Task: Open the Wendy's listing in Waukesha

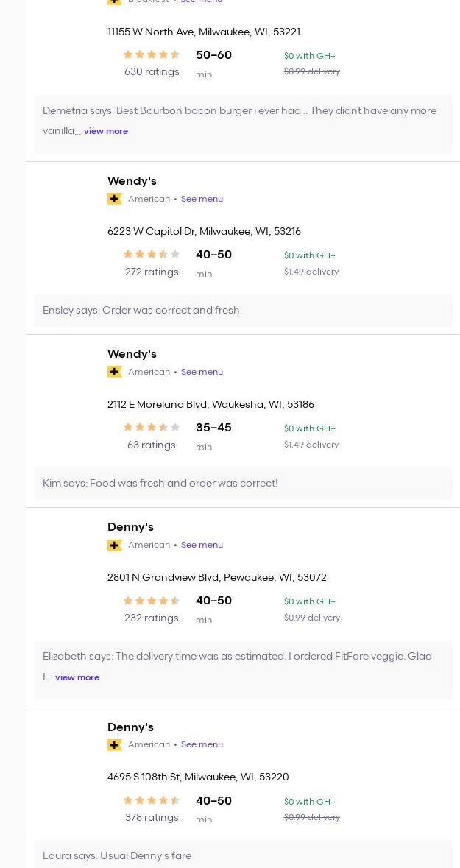Action: pyautogui.click(x=132, y=354)
